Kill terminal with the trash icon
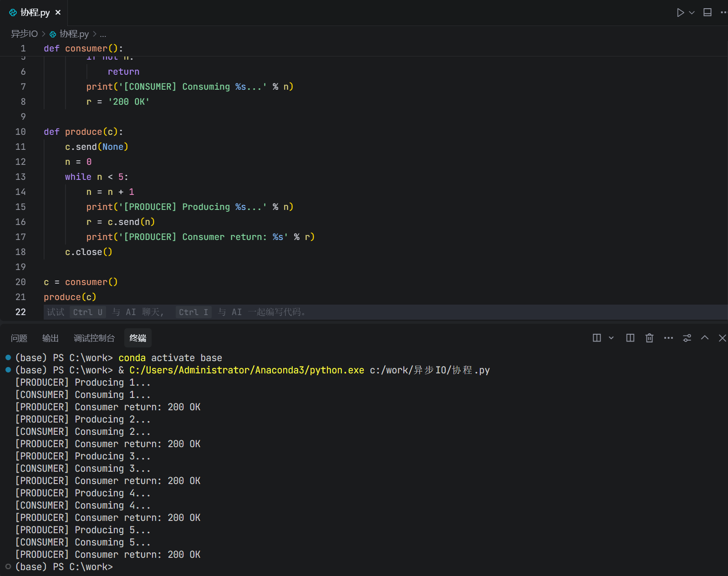728x576 pixels. click(649, 338)
